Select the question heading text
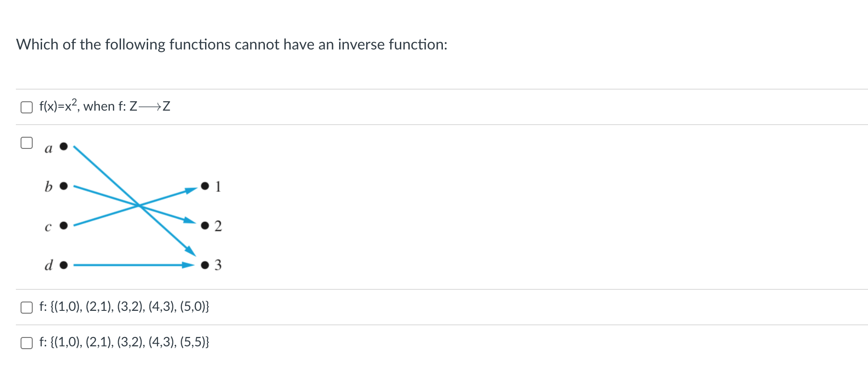The height and width of the screenshot is (372, 868). pyautogui.click(x=232, y=44)
